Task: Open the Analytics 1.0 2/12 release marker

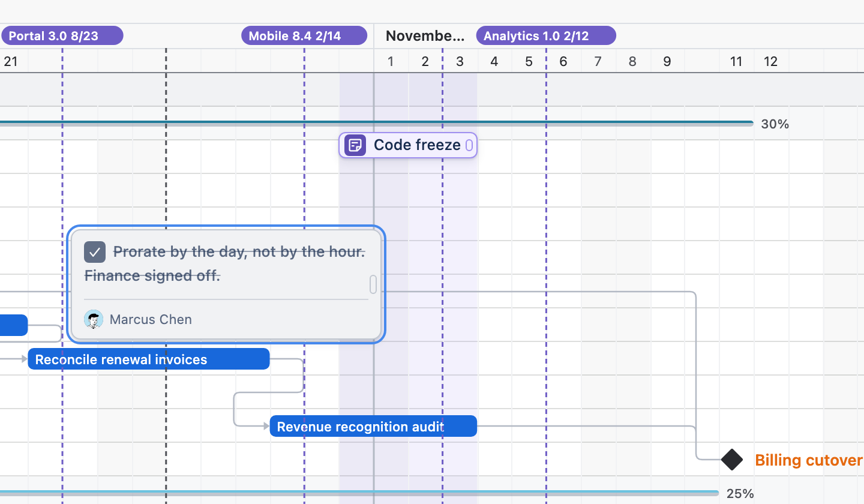Action: pos(546,36)
